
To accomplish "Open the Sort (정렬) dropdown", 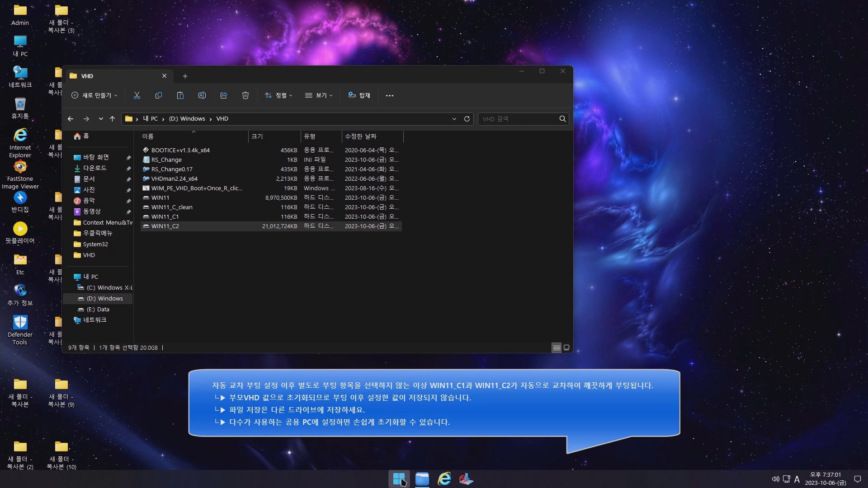I will click(278, 95).
